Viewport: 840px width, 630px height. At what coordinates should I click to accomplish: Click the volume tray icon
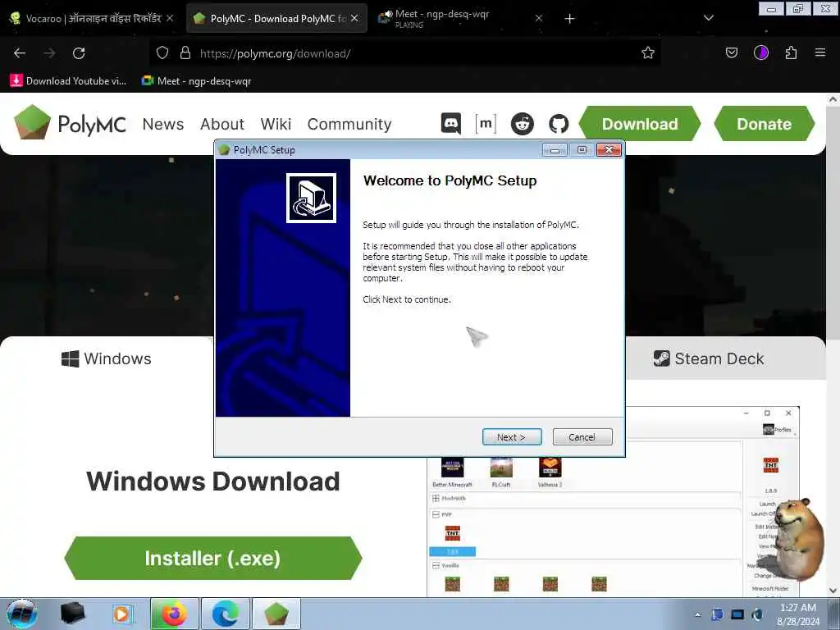757,614
